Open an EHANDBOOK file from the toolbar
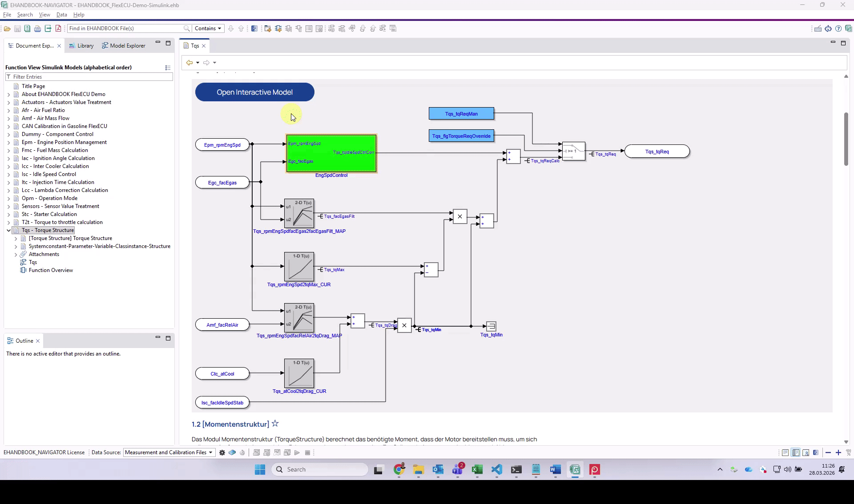854x504 pixels. 7,28
